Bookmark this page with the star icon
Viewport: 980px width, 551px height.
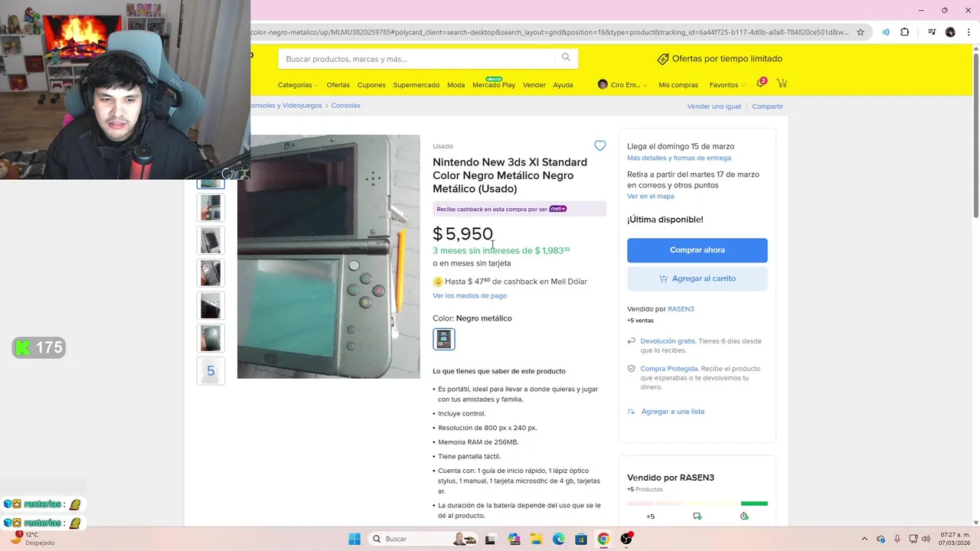861,32
